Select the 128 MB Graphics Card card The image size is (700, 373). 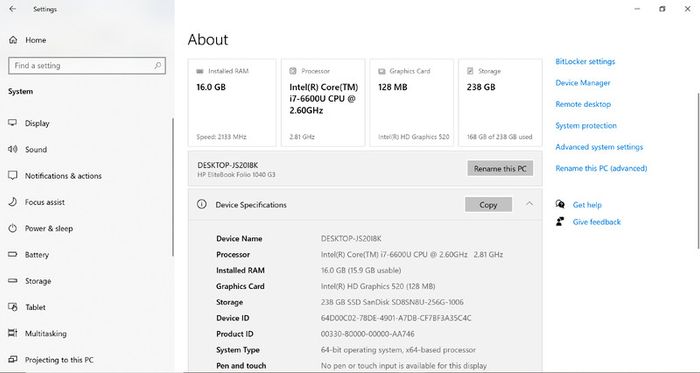tap(412, 103)
